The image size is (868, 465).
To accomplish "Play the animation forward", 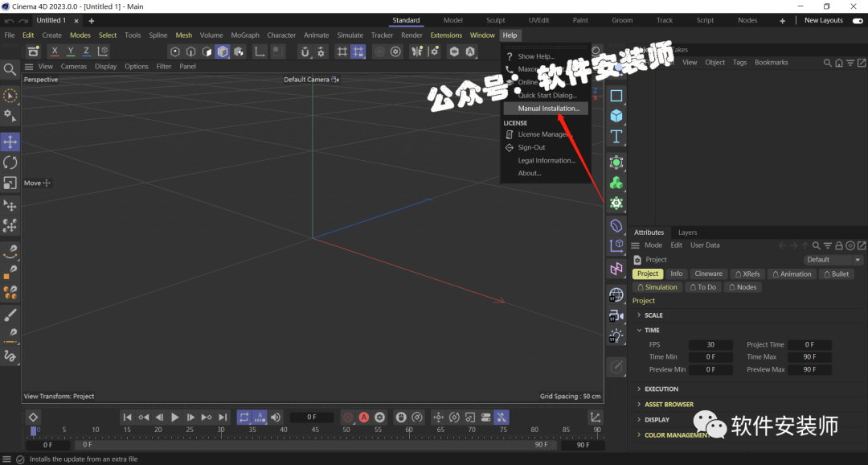I will (x=175, y=418).
